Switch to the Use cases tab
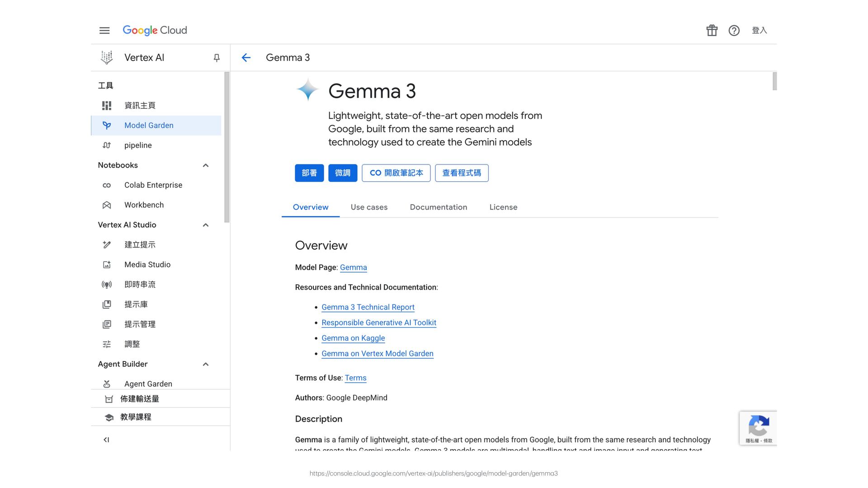 pyautogui.click(x=369, y=207)
